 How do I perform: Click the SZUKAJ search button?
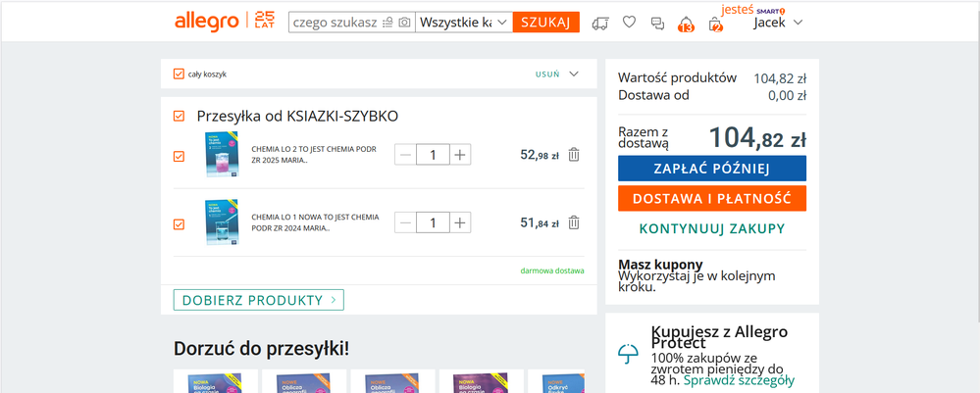click(x=545, y=23)
